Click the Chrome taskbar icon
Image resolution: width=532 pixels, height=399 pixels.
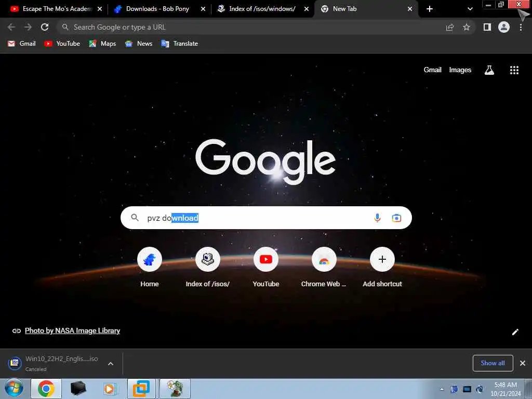[x=46, y=389]
